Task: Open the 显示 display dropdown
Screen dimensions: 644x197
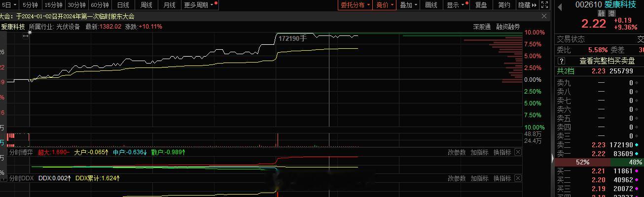Action: 455,5
